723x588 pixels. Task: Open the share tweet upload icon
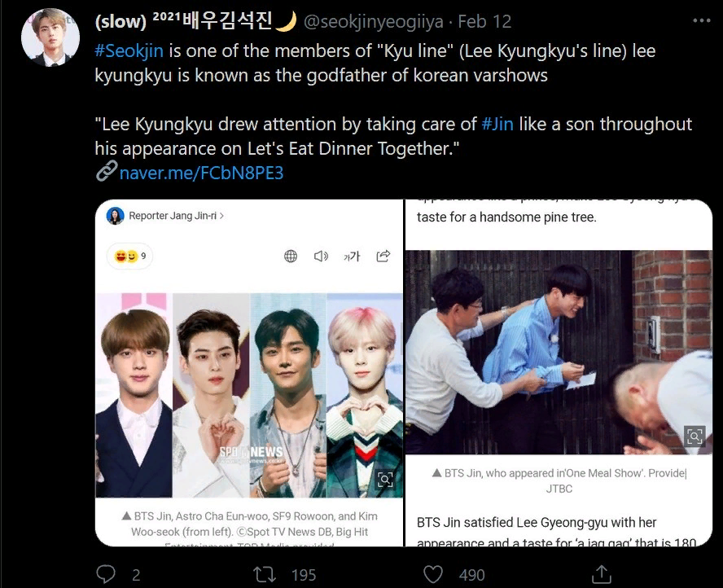click(602, 575)
